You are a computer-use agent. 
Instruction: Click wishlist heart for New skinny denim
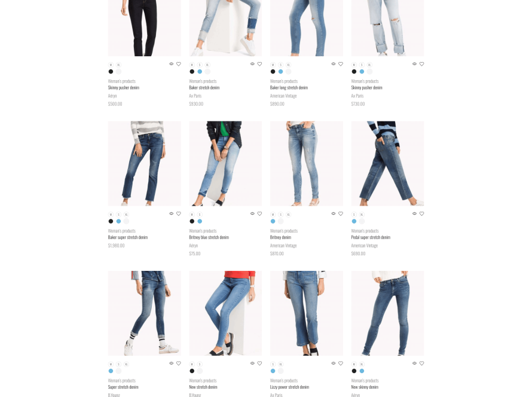coord(422,363)
